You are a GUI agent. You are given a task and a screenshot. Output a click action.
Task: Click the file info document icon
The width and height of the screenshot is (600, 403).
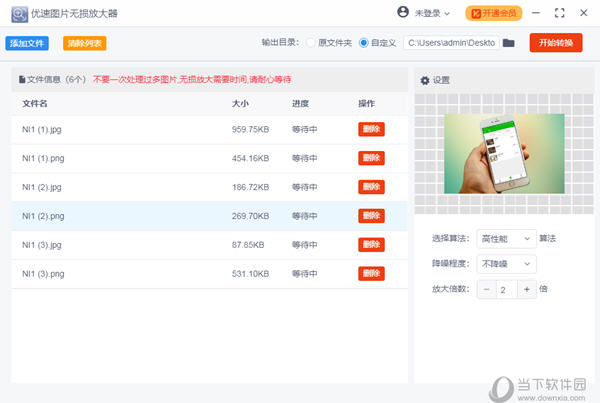coord(22,80)
